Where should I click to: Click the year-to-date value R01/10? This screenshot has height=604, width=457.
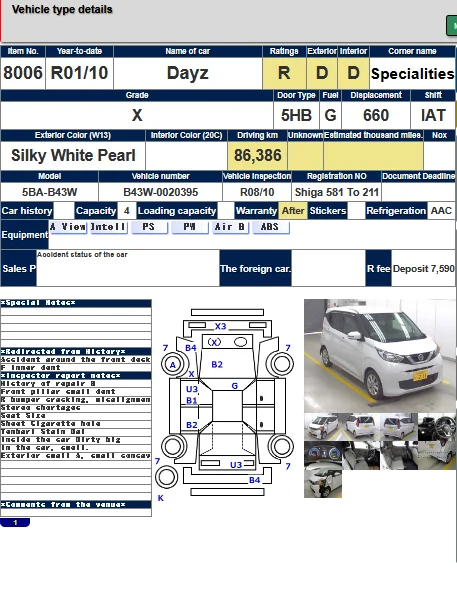(79, 73)
